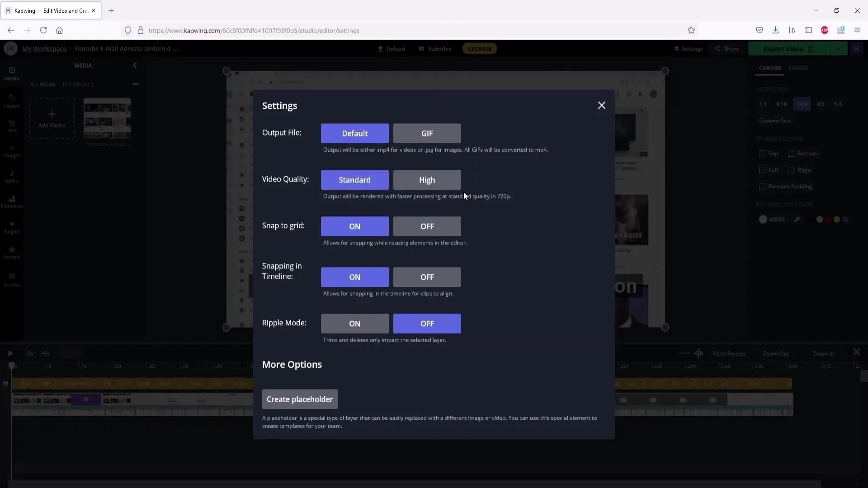Switch to Timing tab

click(798, 67)
